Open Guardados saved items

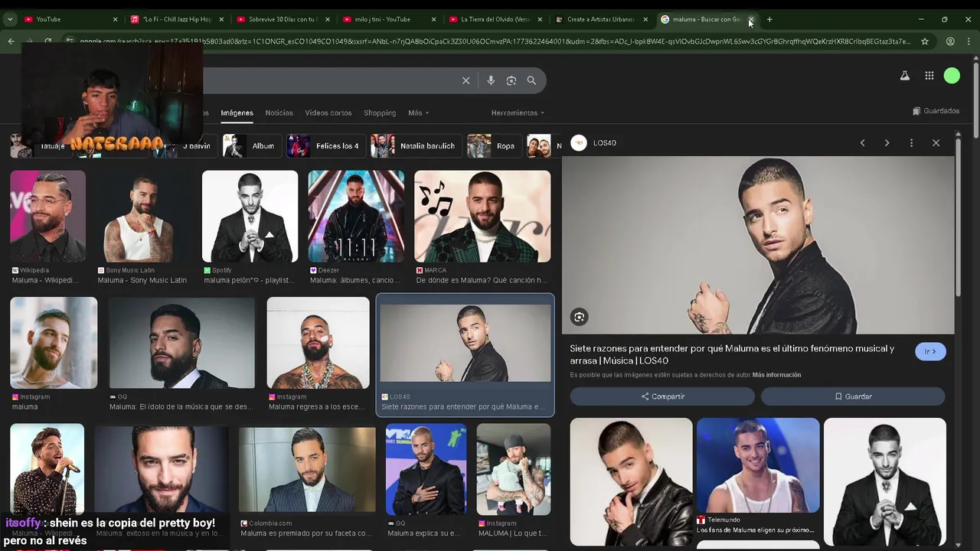[x=936, y=111]
